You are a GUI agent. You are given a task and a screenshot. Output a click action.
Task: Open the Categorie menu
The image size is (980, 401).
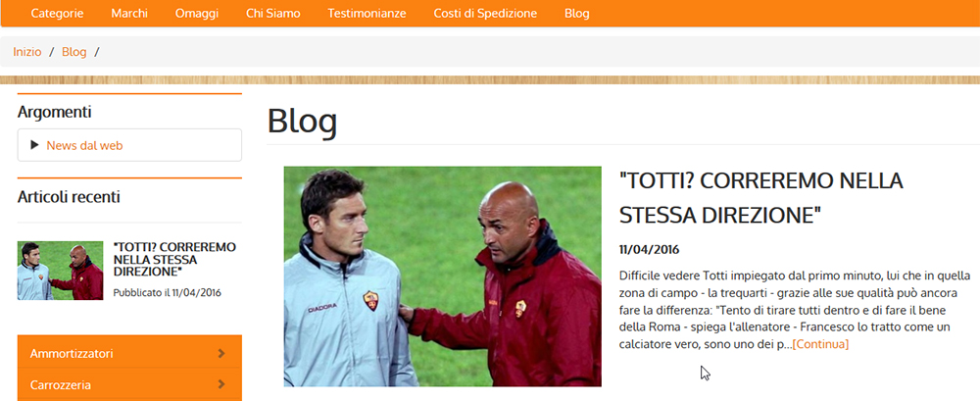click(x=58, y=13)
